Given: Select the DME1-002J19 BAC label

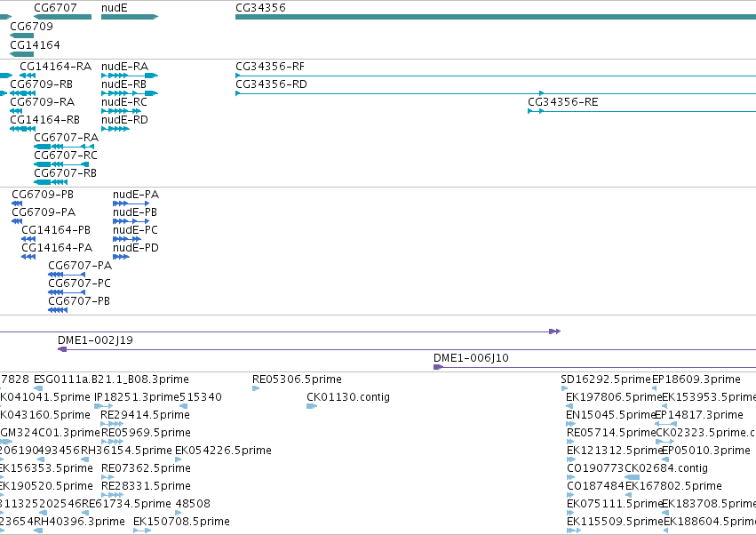Looking at the screenshot, I should pos(95,340).
